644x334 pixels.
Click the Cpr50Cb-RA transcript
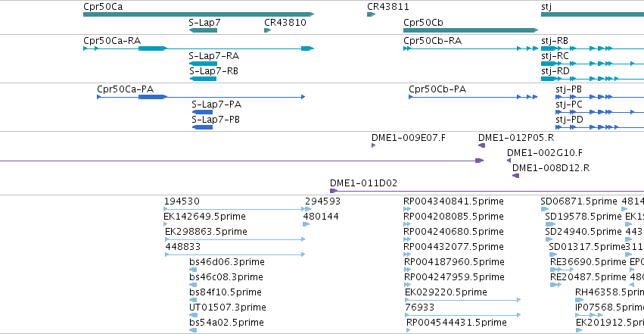(471, 48)
